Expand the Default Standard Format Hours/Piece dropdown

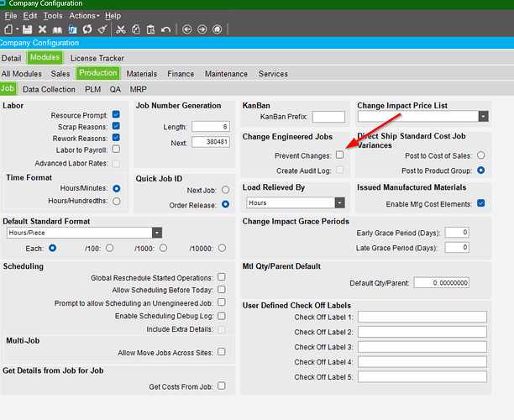(157, 233)
